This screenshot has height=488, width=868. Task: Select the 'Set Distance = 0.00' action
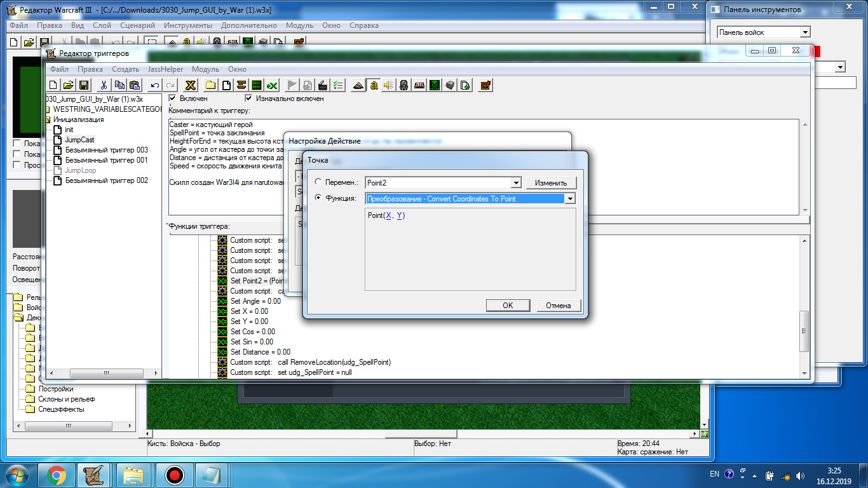(260, 352)
